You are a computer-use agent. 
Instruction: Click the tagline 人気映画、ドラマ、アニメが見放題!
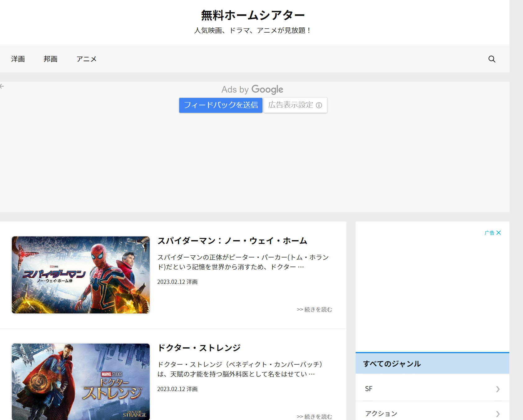coord(253,30)
